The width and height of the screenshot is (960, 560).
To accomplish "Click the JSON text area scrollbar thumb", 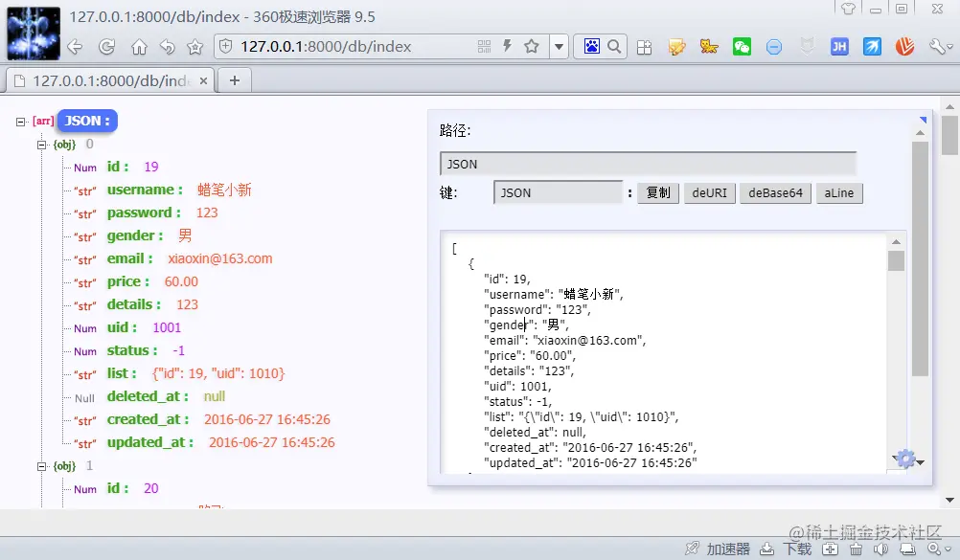I will pos(896,260).
